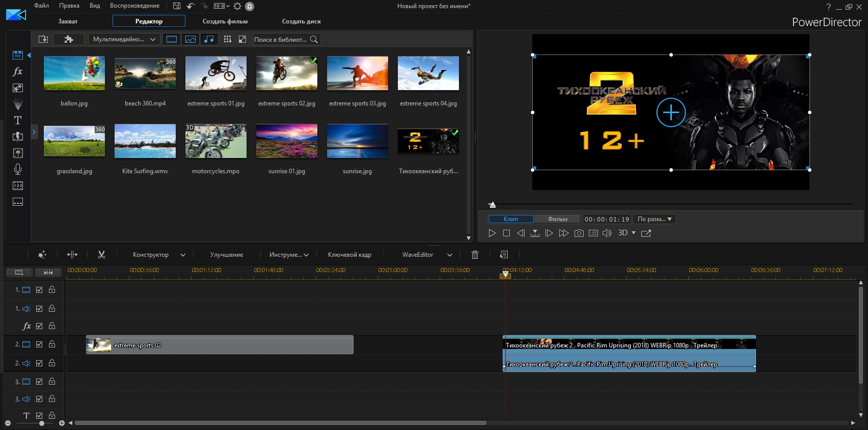Open the Chapter room icon
868x430 pixels.
18,185
